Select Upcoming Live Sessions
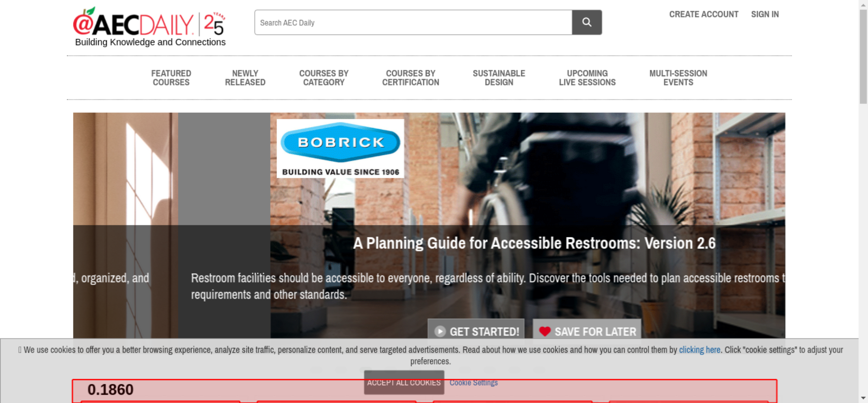The image size is (868, 403). pos(587,78)
